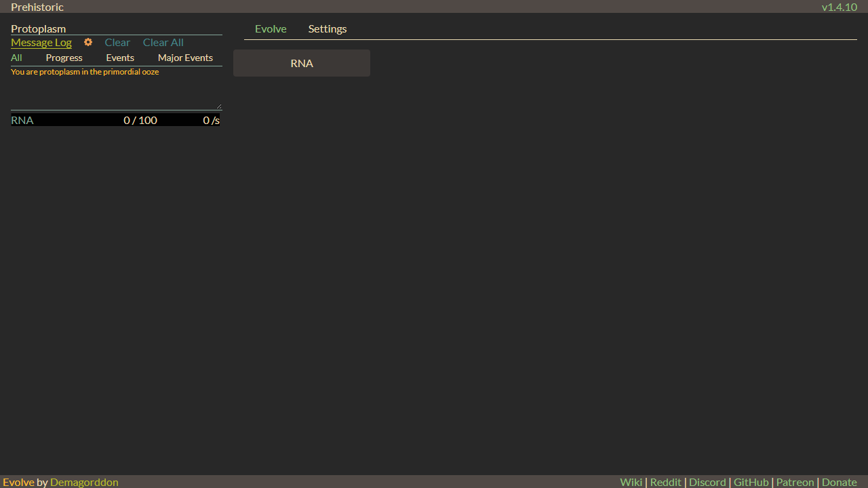Click the Protoplasm species title
The height and width of the screenshot is (488, 868).
click(38, 28)
